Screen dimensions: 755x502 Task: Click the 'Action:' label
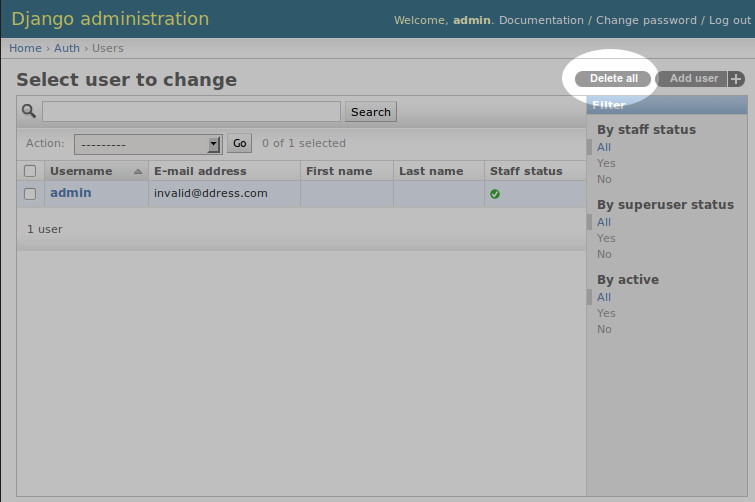45,143
